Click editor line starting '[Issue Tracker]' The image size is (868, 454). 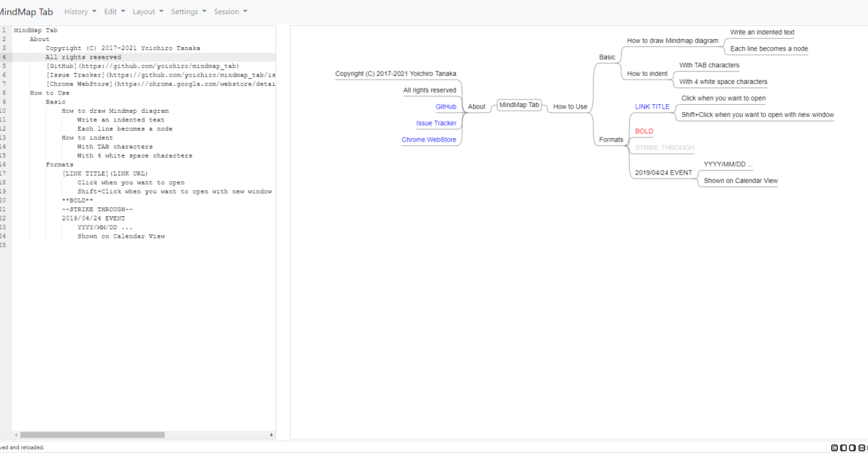[x=161, y=74]
